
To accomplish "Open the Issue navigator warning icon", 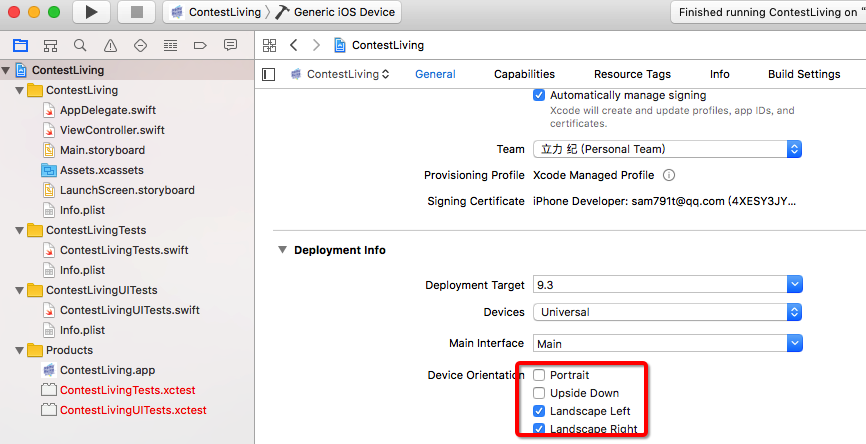I will coord(110,45).
